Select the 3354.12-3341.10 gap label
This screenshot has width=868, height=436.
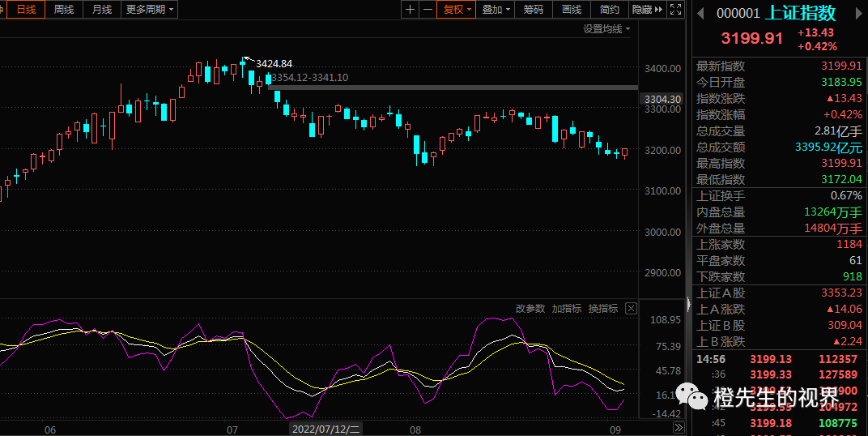(310, 78)
